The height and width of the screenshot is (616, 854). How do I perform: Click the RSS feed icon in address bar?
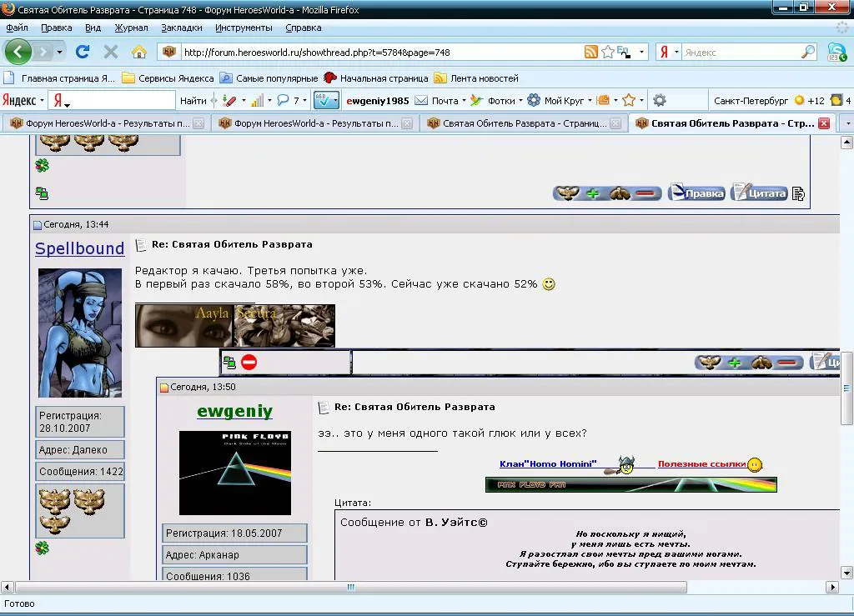[591, 53]
